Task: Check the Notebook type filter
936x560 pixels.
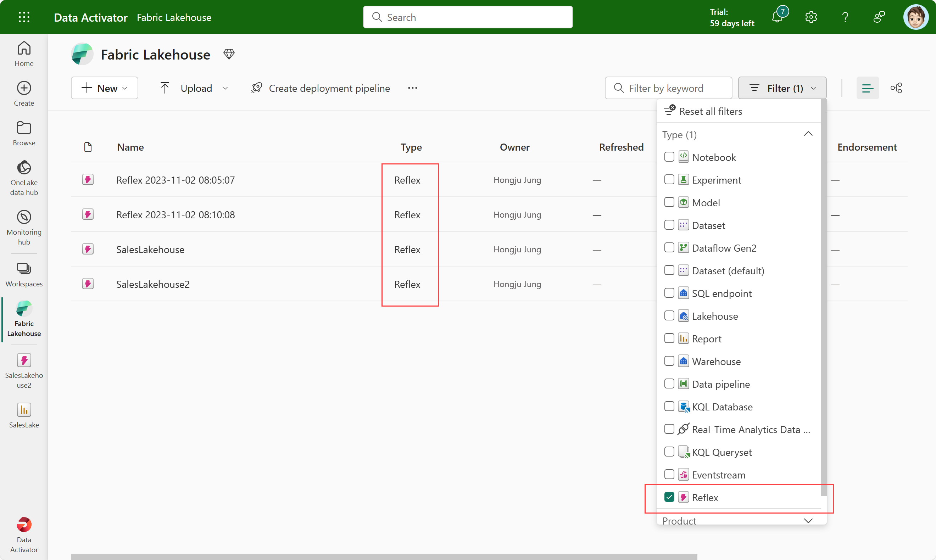Action: coord(669,157)
